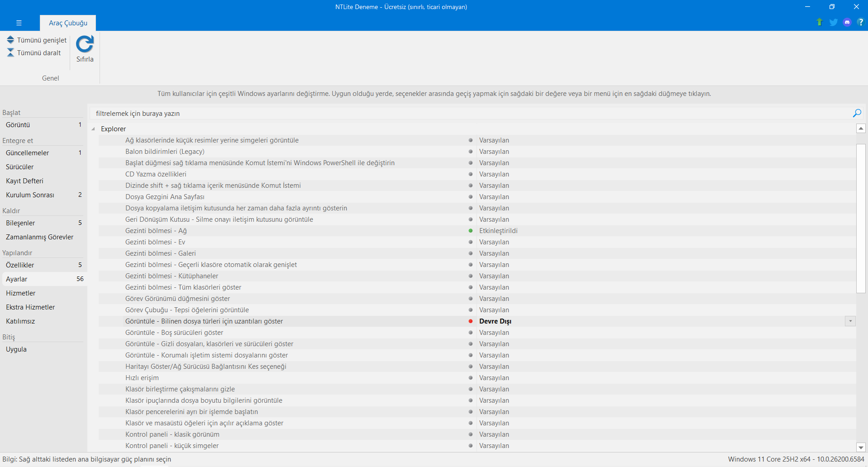Click Etkinleştirildi value for Gezinti bölmesi - Ağ
The width and height of the screenshot is (868, 467).
498,231
